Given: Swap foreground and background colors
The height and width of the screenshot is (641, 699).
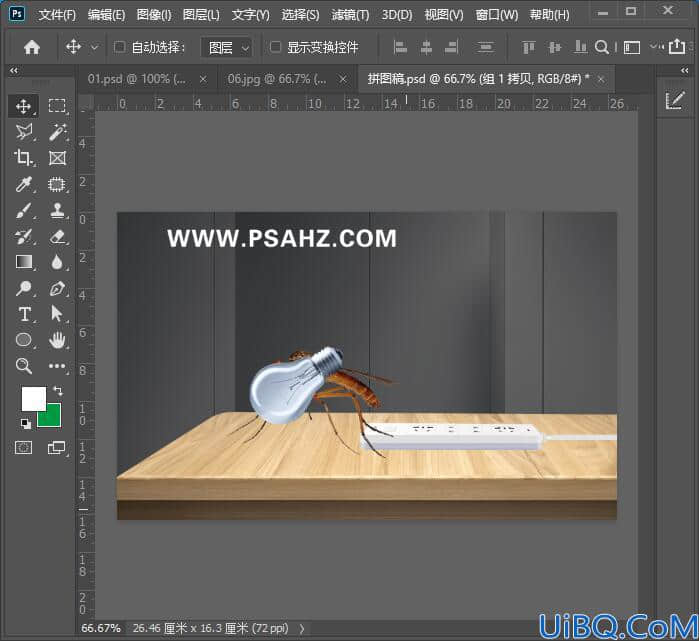Looking at the screenshot, I should pyautogui.click(x=58, y=391).
